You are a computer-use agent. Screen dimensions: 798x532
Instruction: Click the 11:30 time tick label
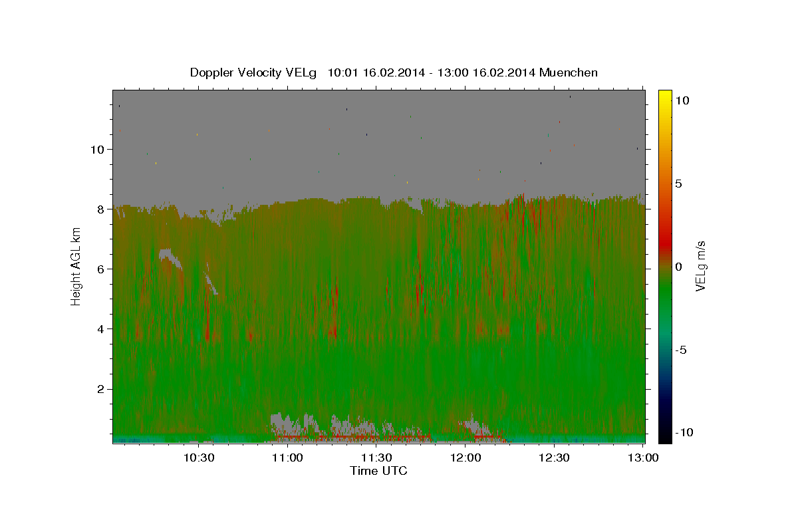click(x=376, y=458)
